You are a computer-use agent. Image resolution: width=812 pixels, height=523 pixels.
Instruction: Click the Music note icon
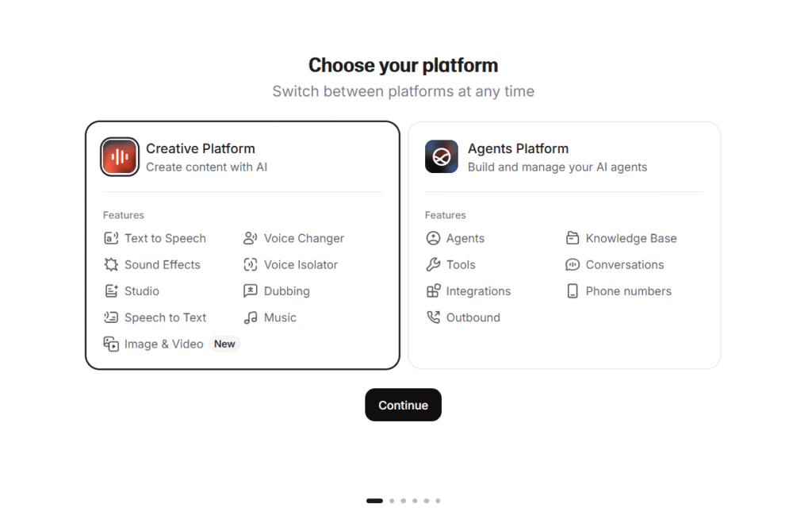pos(251,317)
